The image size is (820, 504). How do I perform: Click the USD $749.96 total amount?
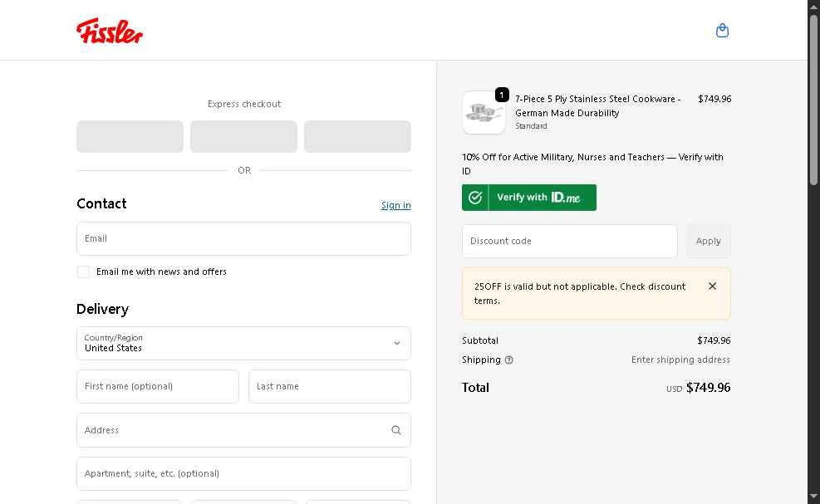698,388
